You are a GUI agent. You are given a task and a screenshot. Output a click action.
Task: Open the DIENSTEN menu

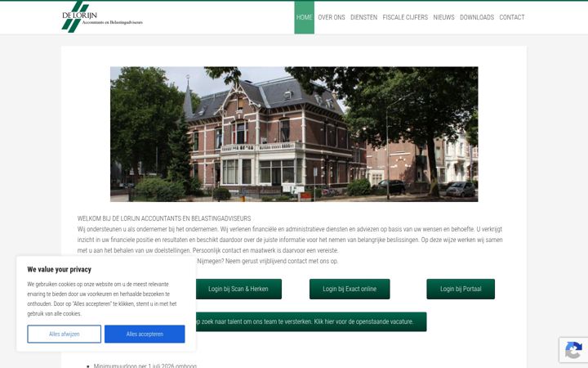pyautogui.click(x=363, y=17)
